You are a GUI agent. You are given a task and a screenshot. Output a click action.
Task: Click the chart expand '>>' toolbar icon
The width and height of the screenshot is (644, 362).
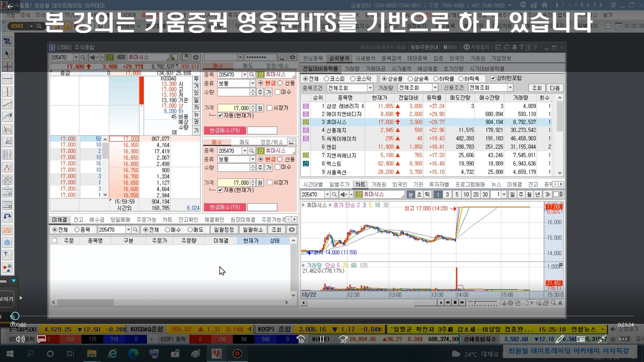pos(548,195)
